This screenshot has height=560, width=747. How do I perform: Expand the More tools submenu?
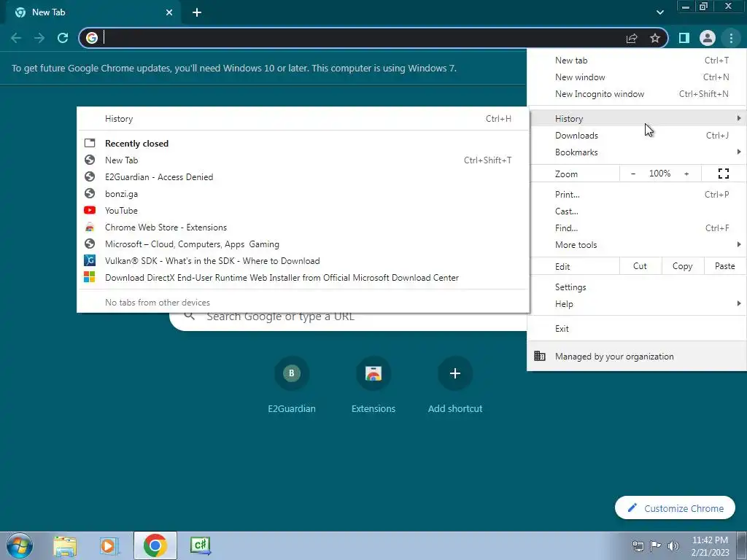click(x=636, y=245)
